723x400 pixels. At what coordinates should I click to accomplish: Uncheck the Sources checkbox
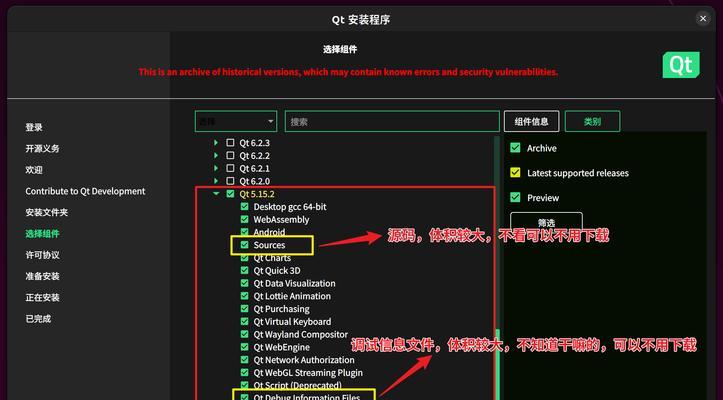coord(244,245)
